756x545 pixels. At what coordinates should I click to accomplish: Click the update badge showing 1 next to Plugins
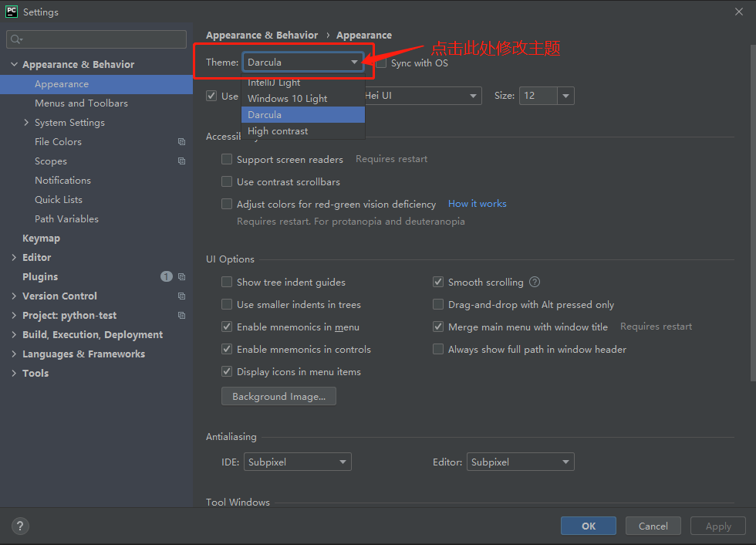pos(166,276)
